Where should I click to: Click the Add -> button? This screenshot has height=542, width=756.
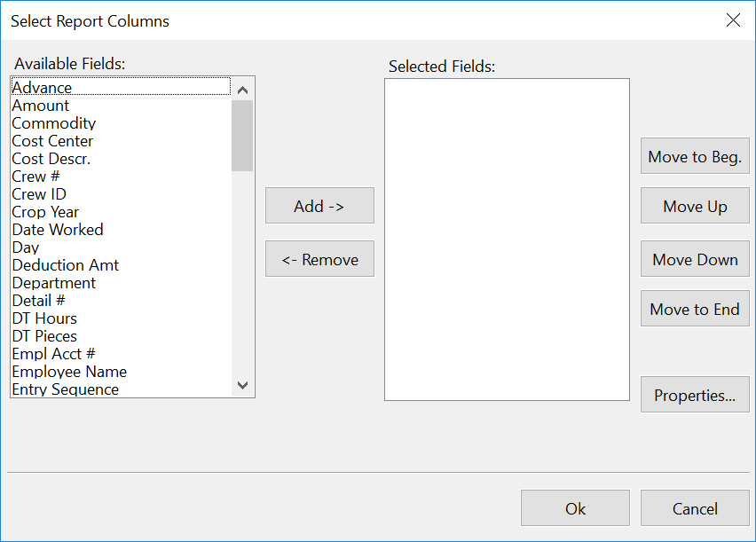point(319,206)
